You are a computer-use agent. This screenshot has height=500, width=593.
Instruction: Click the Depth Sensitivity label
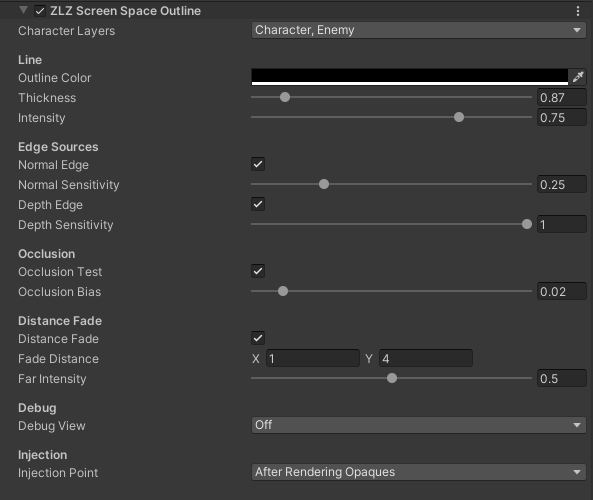pos(66,225)
